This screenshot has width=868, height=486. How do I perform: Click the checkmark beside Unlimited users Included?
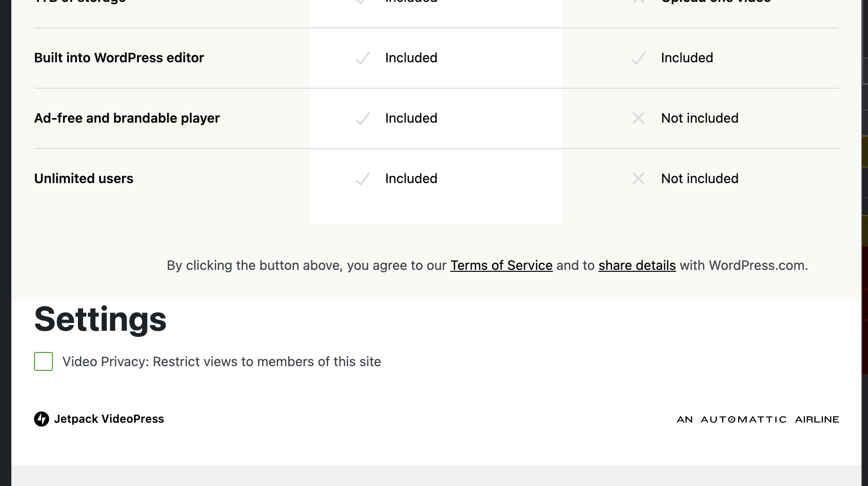(361, 179)
